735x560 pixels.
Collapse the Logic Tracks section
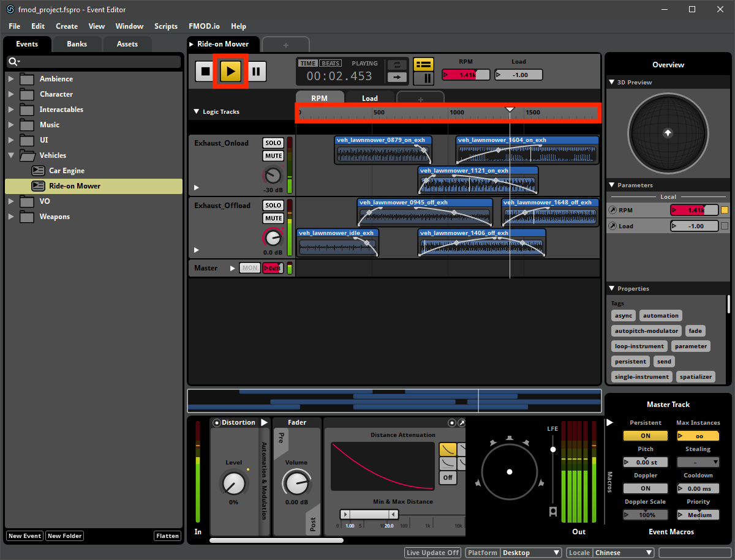point(196,112)
